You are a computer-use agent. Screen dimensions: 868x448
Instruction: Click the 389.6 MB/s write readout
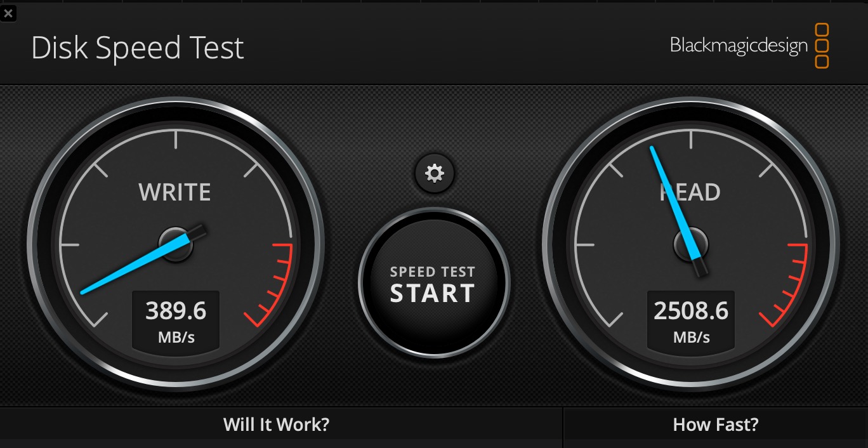176,320
